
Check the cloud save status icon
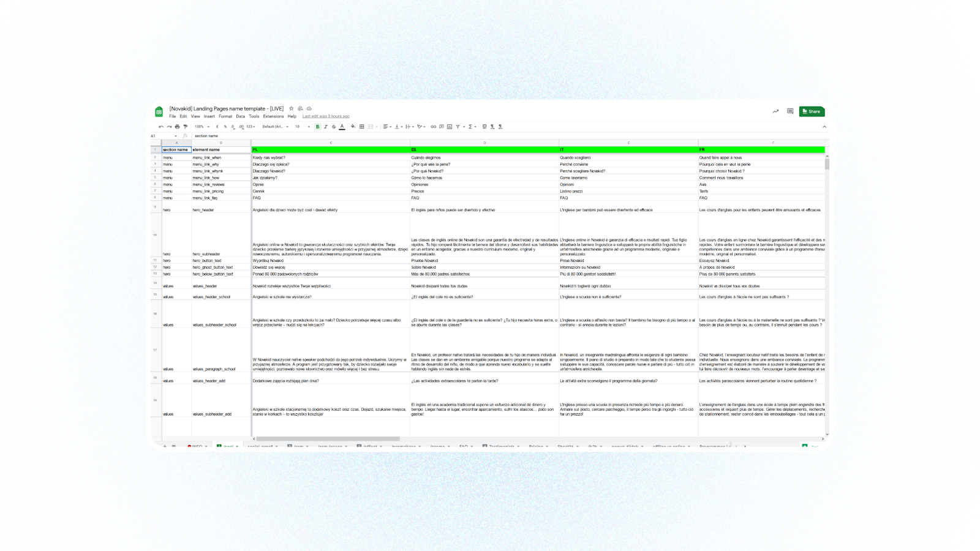coord(309,108)
